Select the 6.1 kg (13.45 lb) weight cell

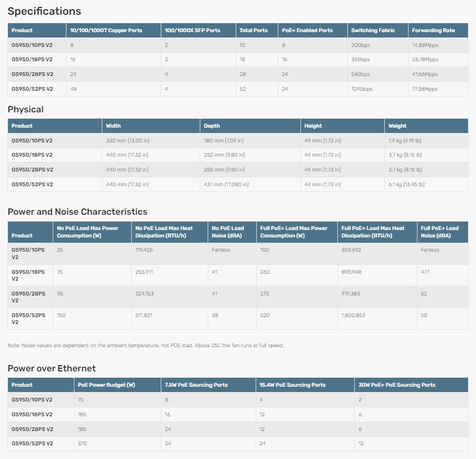click(x=406, y=185)
